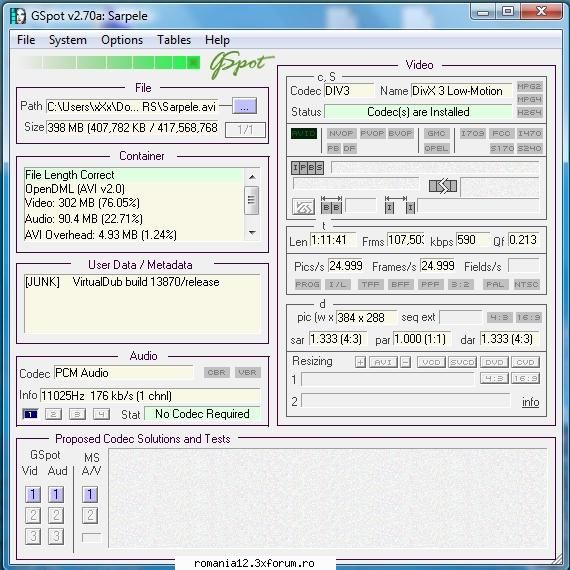
Task: Click the plus button beside AVI resizing
Action: [360, 362]
